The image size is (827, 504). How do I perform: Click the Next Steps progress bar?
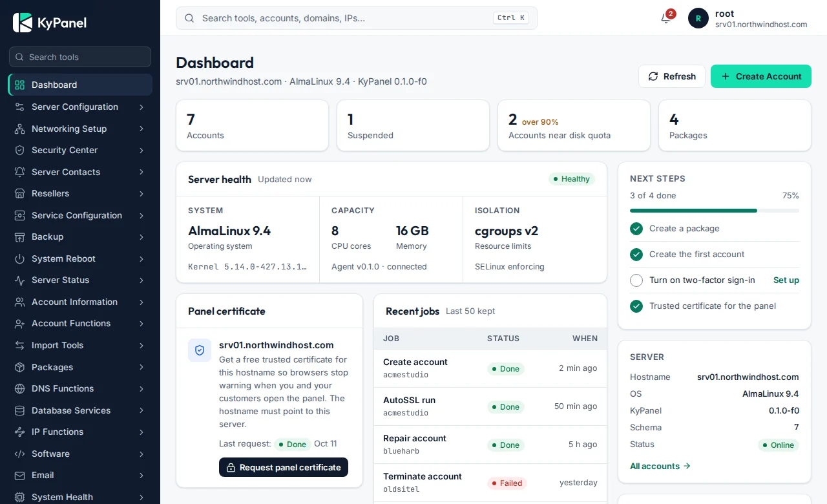715,211
